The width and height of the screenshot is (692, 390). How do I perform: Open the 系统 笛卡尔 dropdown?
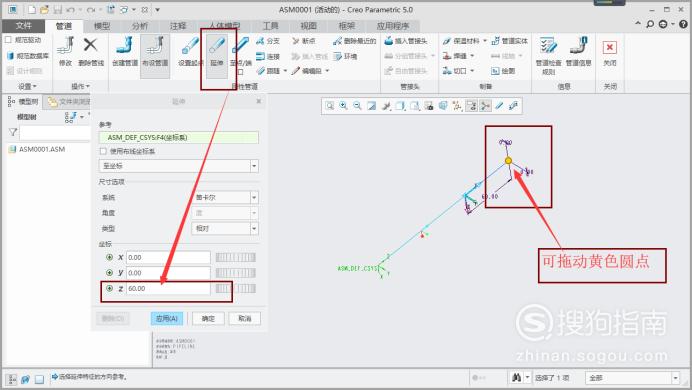tap(254, 197)
